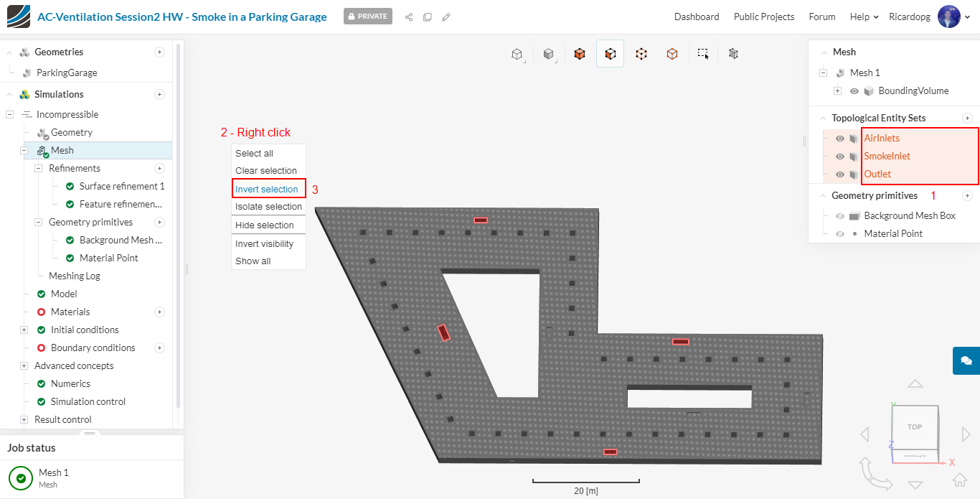Open the chat support widget

(x=966, y=360)
